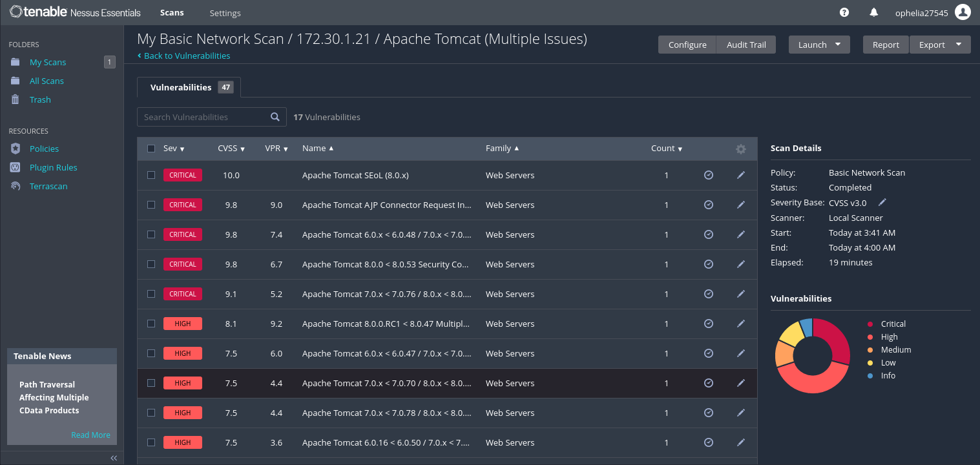Click pencil icon for Apache Tomcat SEoL row
The height and width of the screenshot is (465, 980).
(x=741, y=175)
